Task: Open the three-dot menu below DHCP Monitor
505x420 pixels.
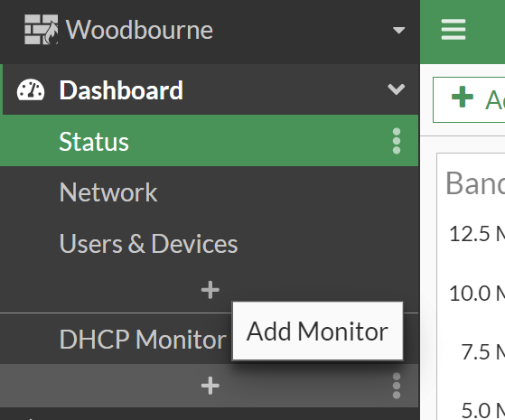Action: (397, 386)
